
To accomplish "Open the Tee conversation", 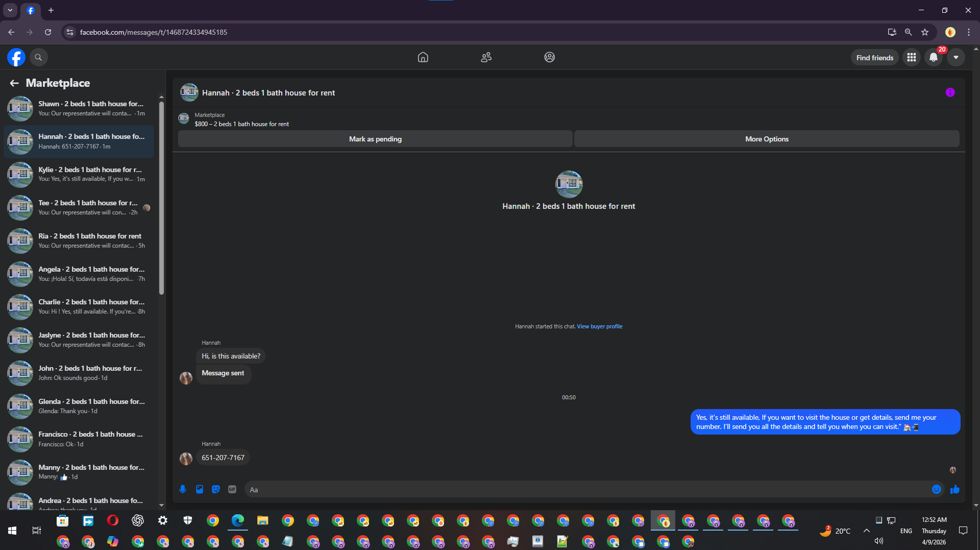I will pyautogui.click(x=79, y=207).
